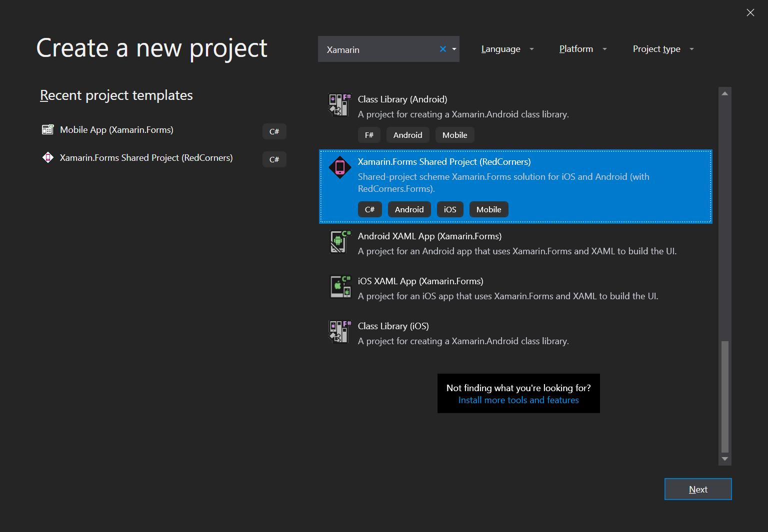Click the scroll down arrow of template list

point(725,459)
